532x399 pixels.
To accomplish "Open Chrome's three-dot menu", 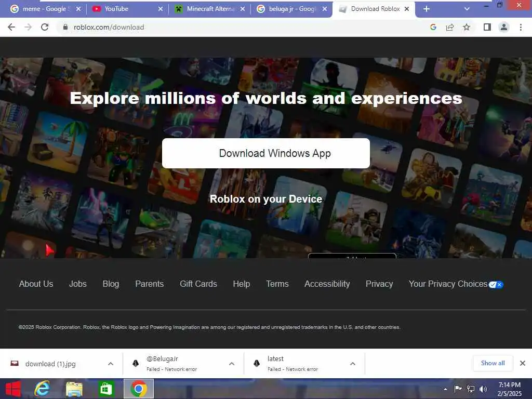I will [521, 27].
